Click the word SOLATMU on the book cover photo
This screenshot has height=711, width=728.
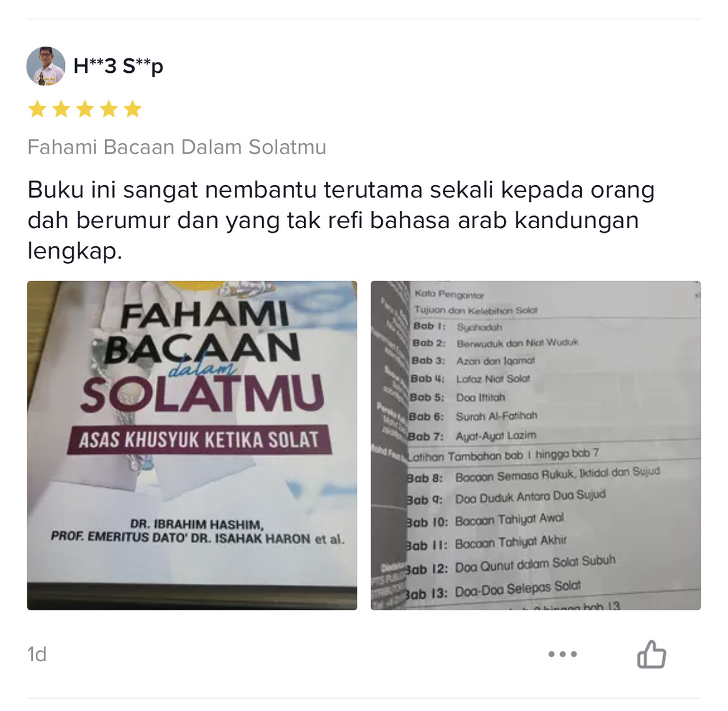(x=202, y=394)
